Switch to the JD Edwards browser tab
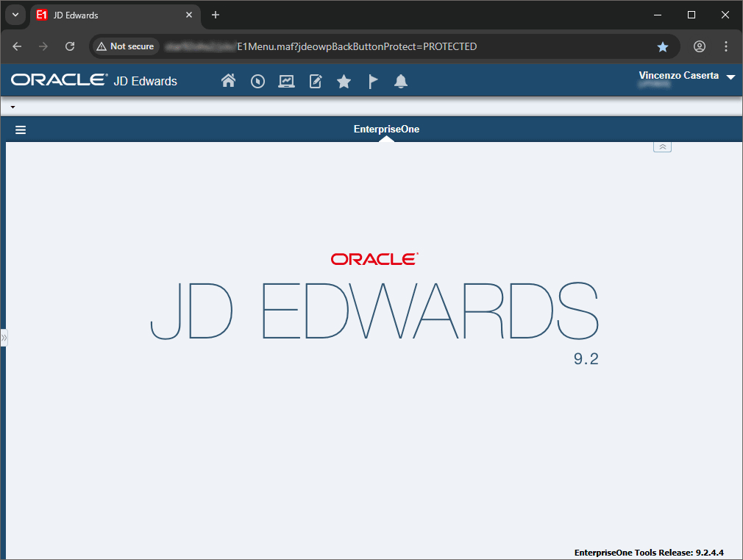 [x=110, y=15]
